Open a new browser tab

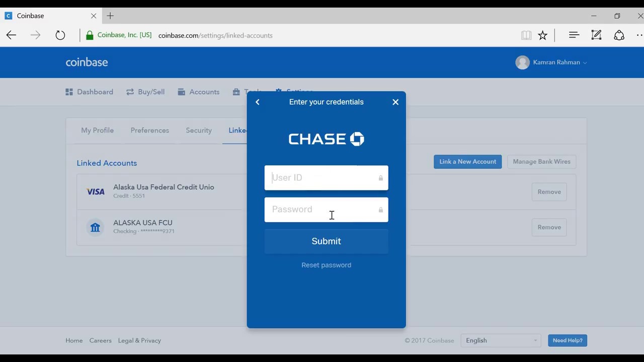pyautogui.click(x=110, y=16)
